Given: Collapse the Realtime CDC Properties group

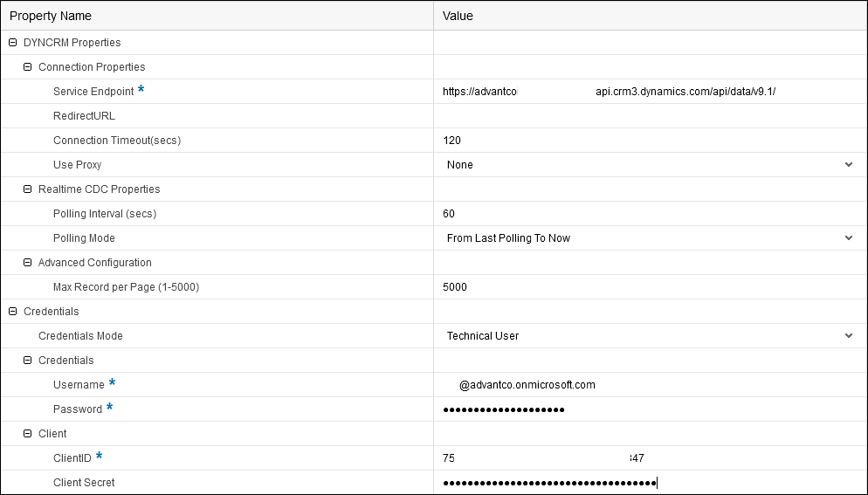Looking at the screenshot, I should pos(28,189).
